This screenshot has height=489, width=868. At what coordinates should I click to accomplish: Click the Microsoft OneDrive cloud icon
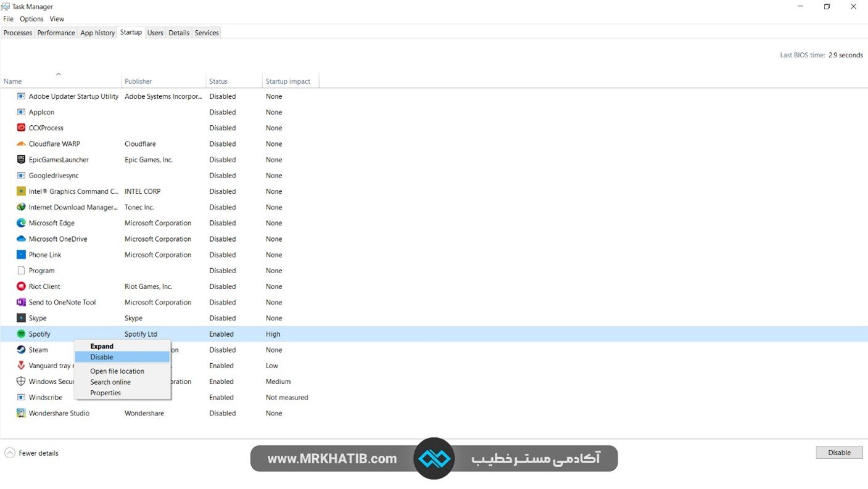tap(21, 239)
